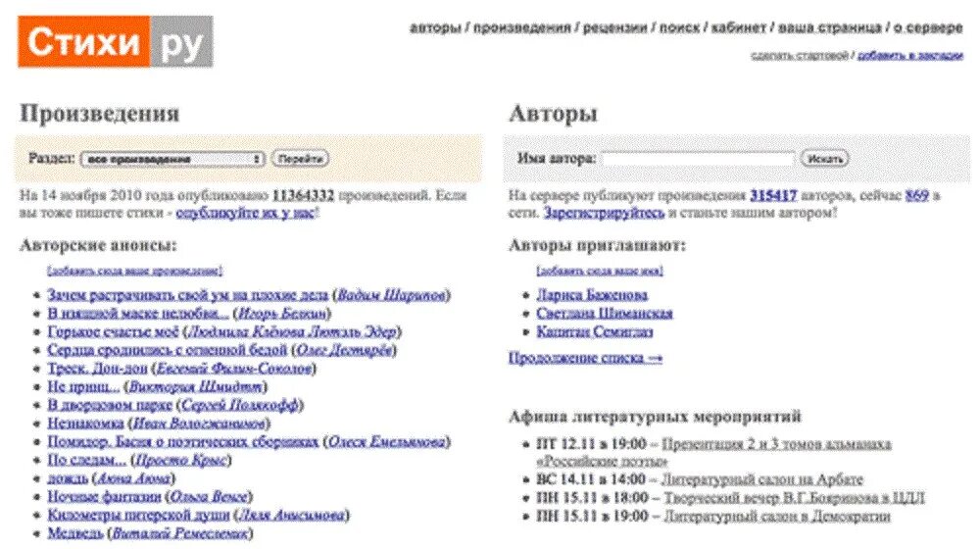Open Ночные фантазии poem

click(104, 497)
